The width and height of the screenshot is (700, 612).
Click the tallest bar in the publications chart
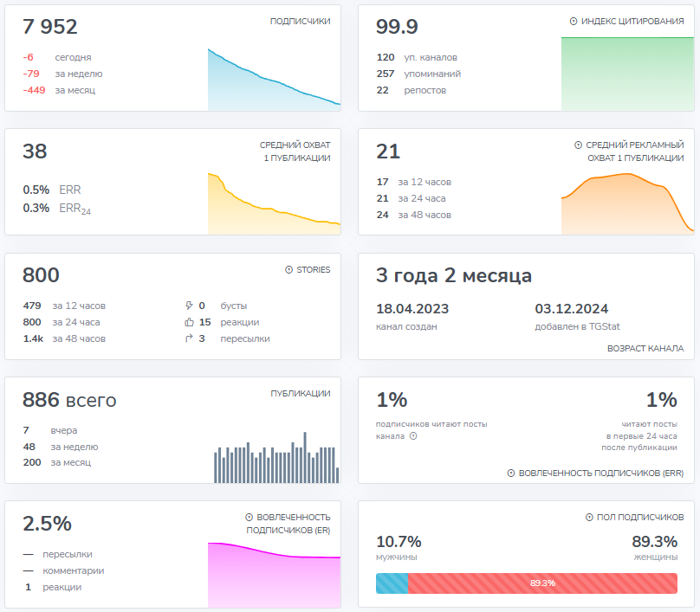[x=305, y=457]
